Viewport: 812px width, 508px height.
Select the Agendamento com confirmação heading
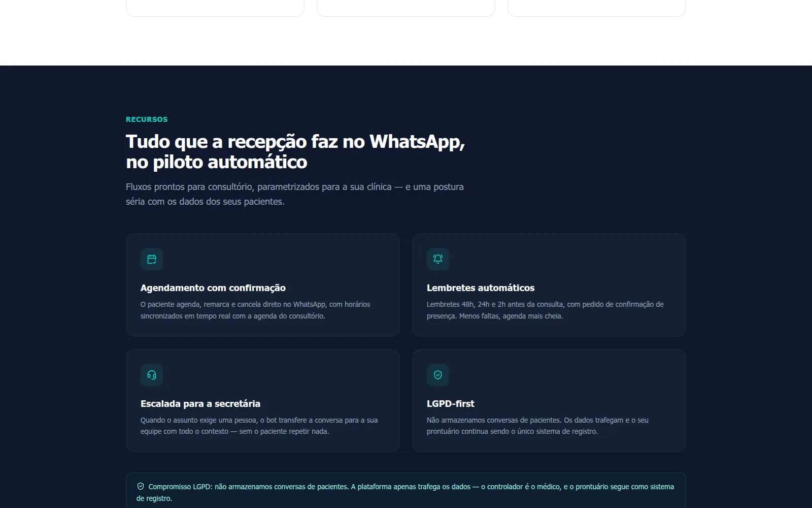(x=213, y=288)
